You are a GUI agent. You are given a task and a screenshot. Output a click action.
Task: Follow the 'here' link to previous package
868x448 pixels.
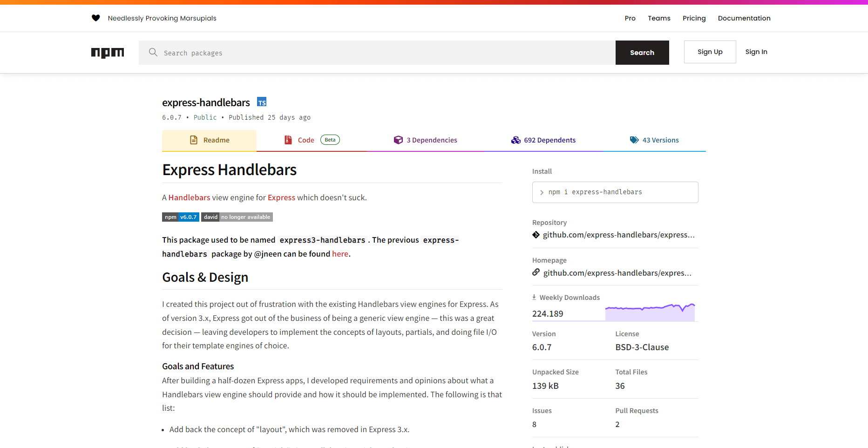(340, 254)
